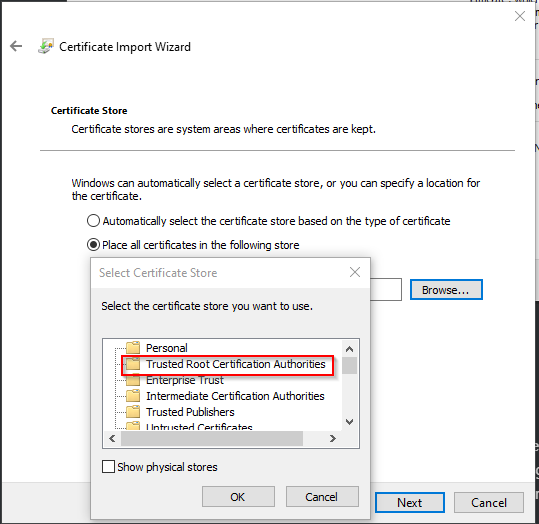
Task: Click the down arrow of the store list scrollbar
Action: click(x=350, y=422)
